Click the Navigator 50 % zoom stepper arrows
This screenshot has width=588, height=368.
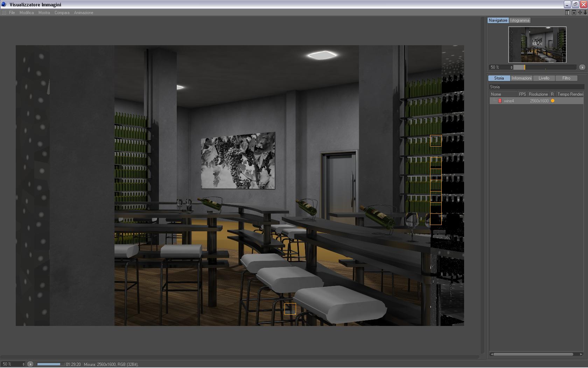[511, 67]
